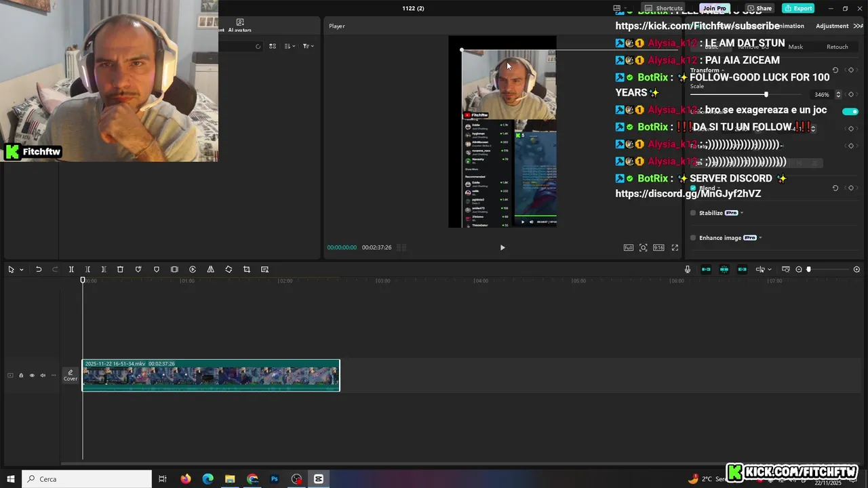The image size is (868, 488).
Task: Click the Join Pro button
Action: [715, 8]
